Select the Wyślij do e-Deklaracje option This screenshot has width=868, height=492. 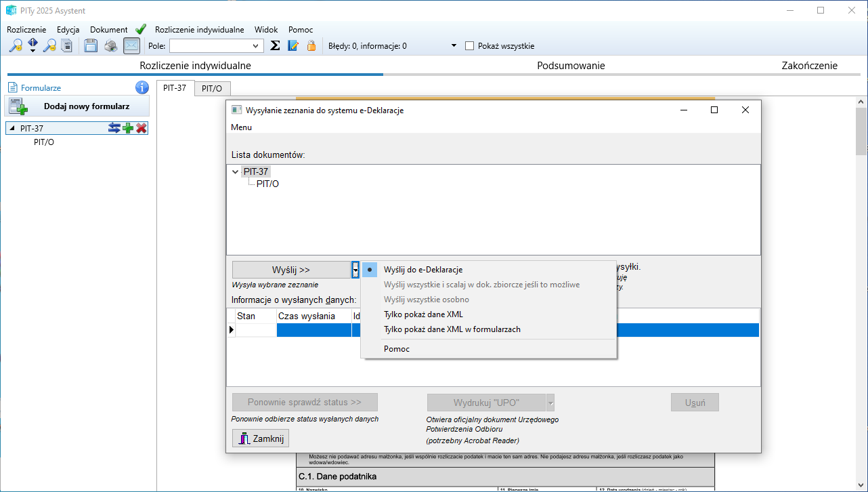pyautogui.click(x=423, y=270)
